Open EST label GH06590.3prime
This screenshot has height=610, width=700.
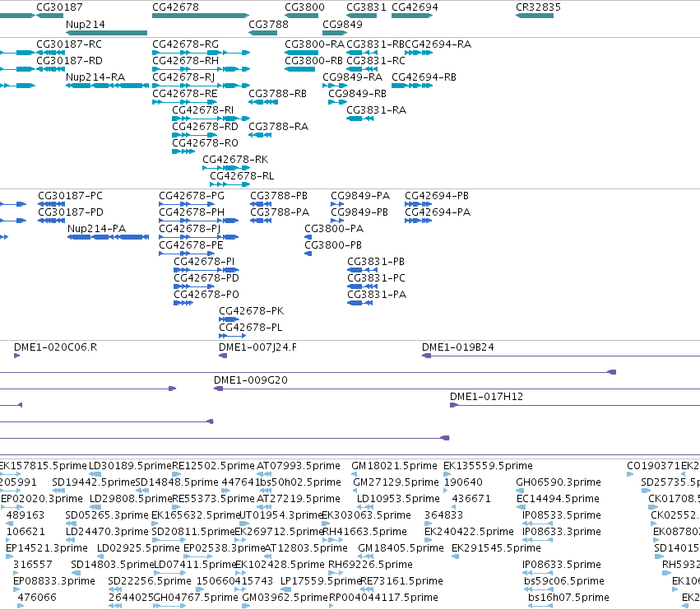coord(559,482)
